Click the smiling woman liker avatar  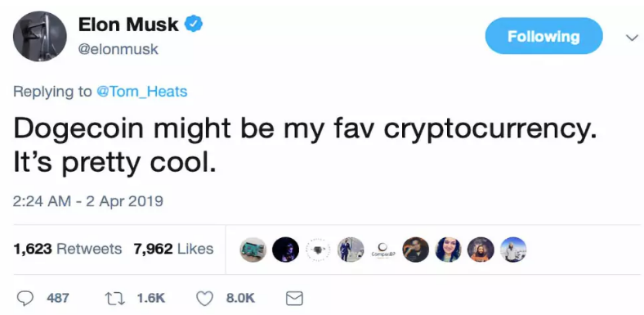click(448, 250)
